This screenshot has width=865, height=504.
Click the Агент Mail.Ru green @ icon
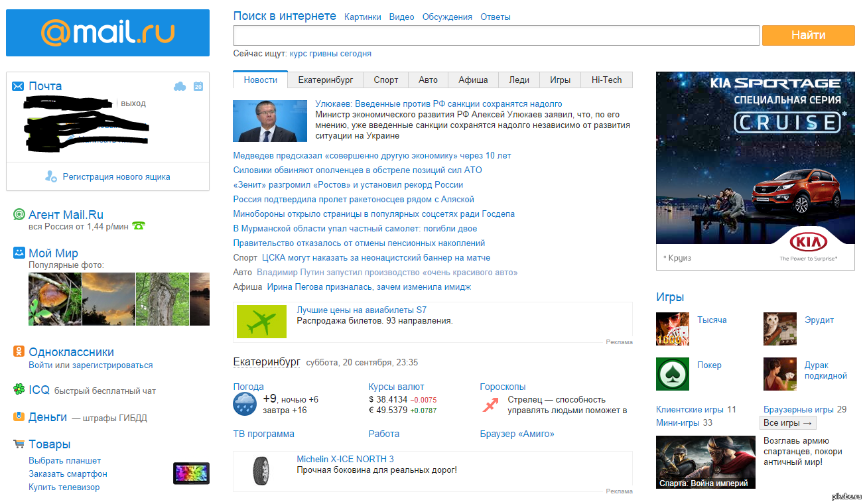(x=19, y=214)
